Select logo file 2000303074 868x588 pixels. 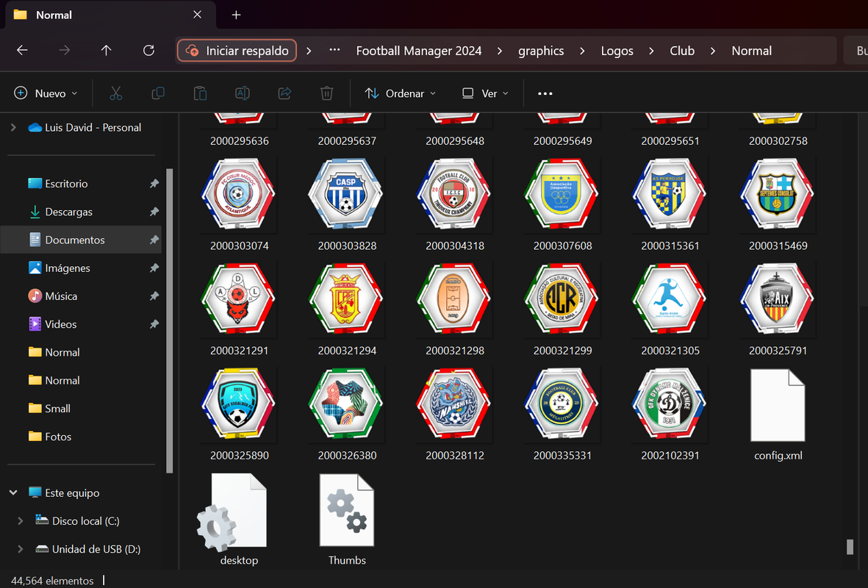click(x=239, y=205)
